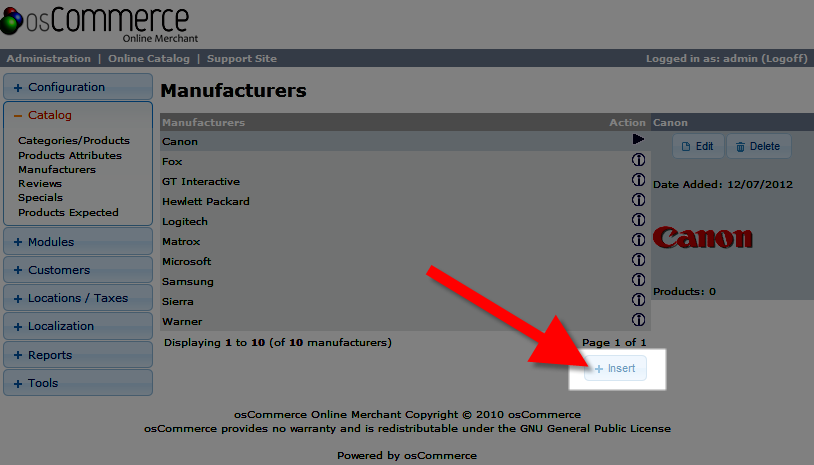Click the Edit button for Canon
814x465 pixels.
click(x=698, y=146)
